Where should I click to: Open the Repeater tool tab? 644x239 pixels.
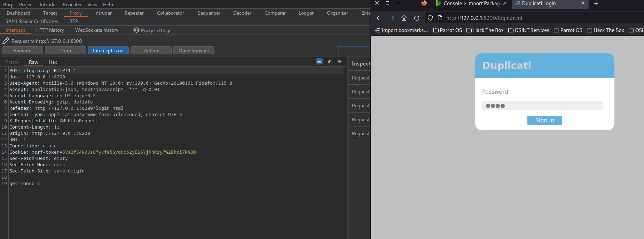click(134, 13)
